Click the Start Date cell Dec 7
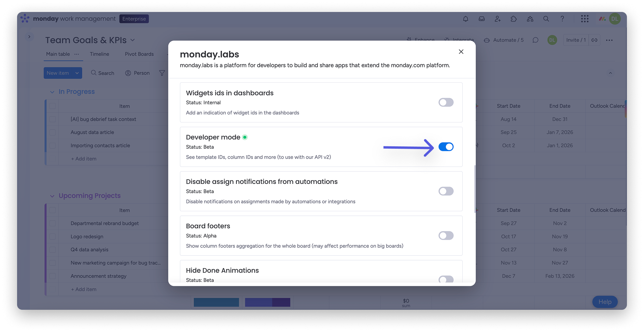This screenshot has height=332, width=644. click(508, 276)
